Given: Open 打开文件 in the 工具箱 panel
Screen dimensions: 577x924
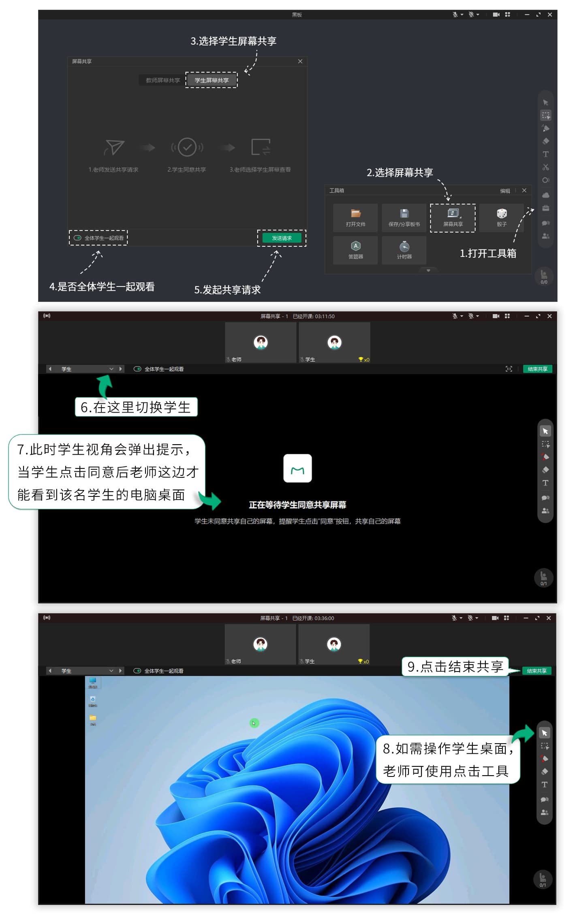Looking at the screenshot, I should click(355, 218).
